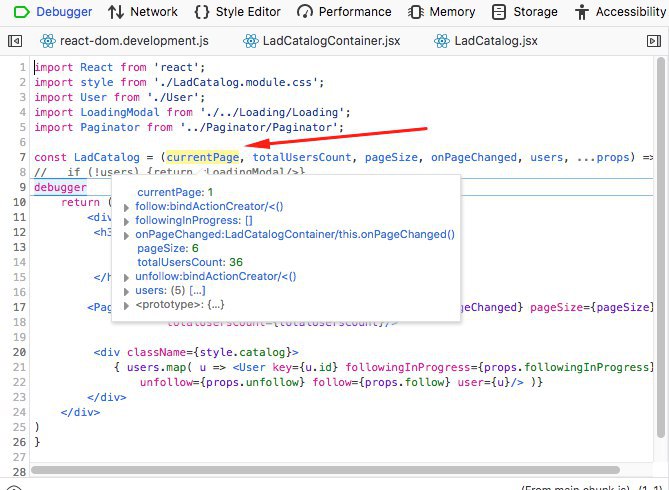
Task: Click the Style Editor braces icon
Action: 202,12
